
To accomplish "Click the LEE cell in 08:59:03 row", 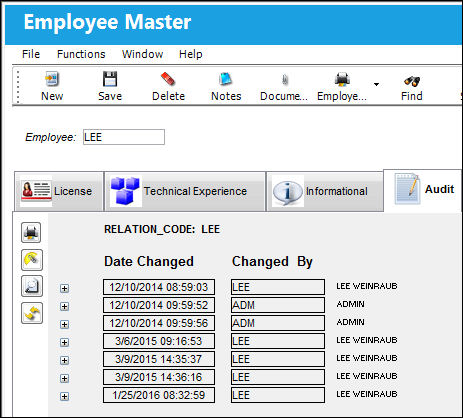I will point(278,287).
